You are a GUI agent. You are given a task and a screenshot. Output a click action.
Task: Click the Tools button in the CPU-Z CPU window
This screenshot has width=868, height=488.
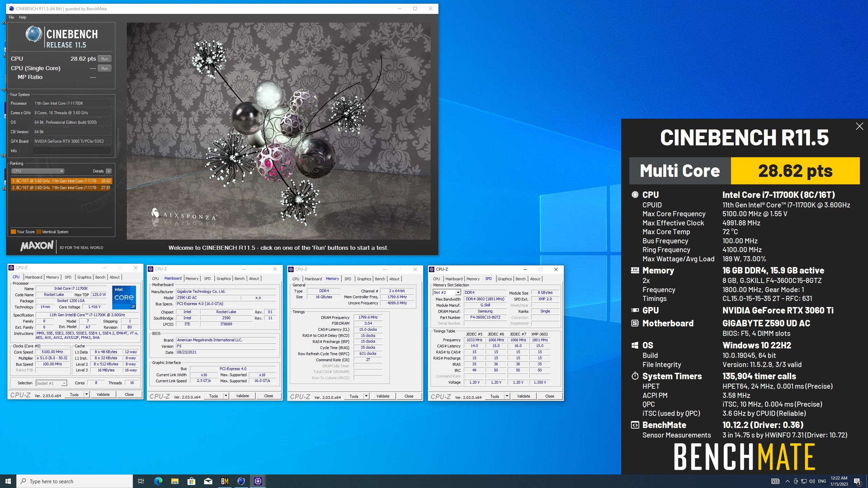pyautogui.click(x=74, y=394)
